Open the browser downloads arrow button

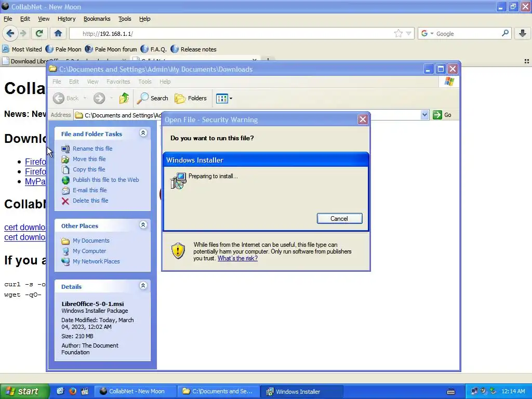coord(523,33)
